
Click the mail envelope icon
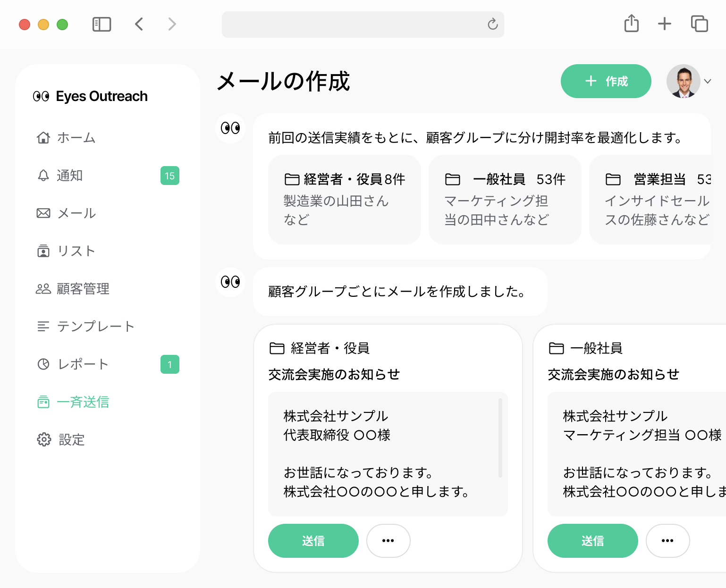click(43, 213)
